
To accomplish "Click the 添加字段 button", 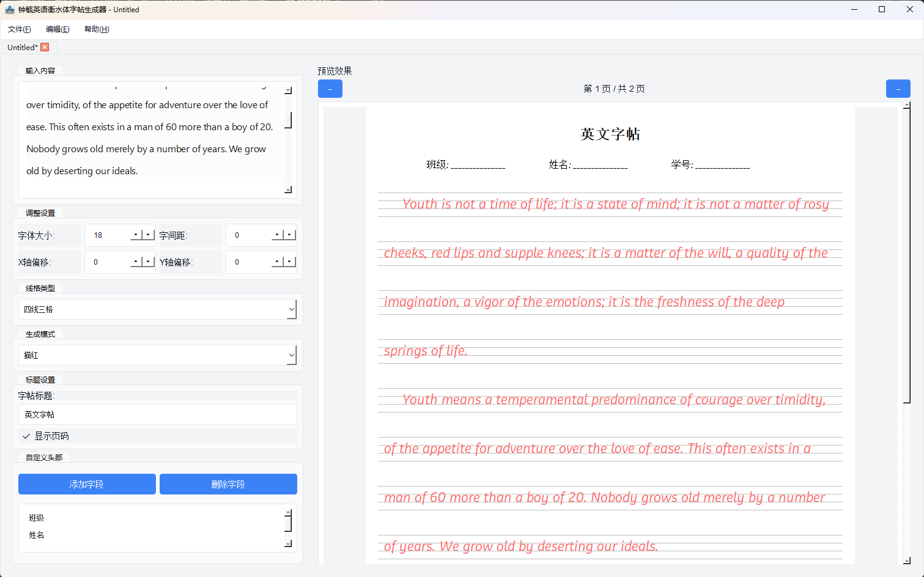I will [87, 484].
